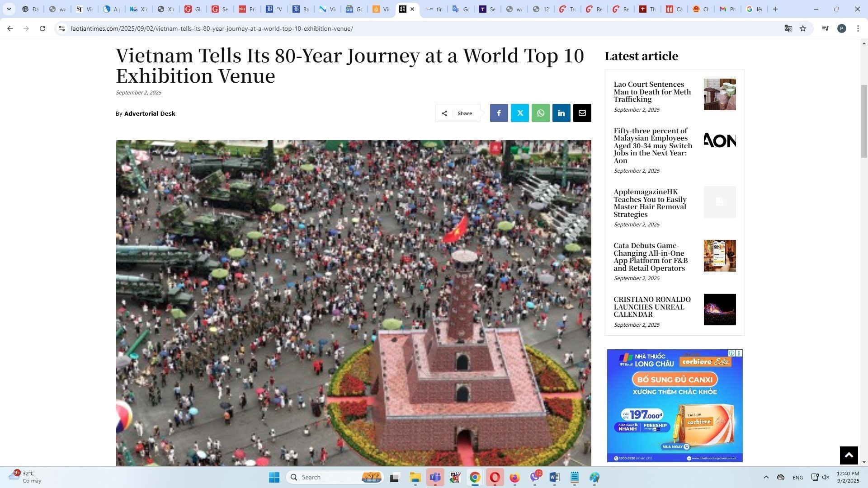
Task: Click the Lao Court article thumbnail
Action: tap(720, 94)
